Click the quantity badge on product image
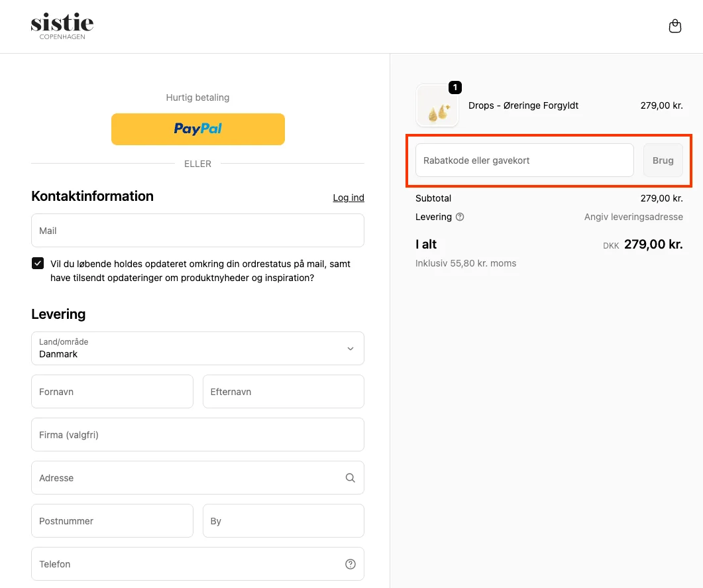Image resolution: width=703 pixels, height=588 pixels. coord(455,88)
